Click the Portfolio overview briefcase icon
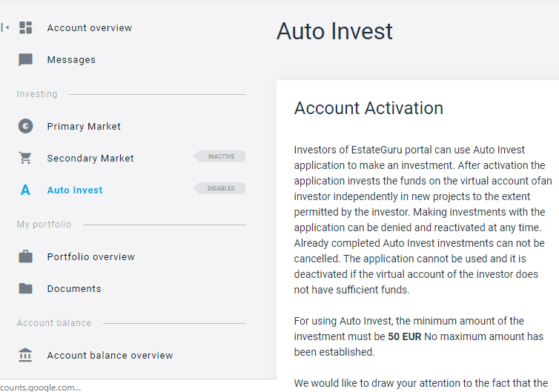This screenshot has width=559, height=392. pyautogui.click(x=26, y=257)
